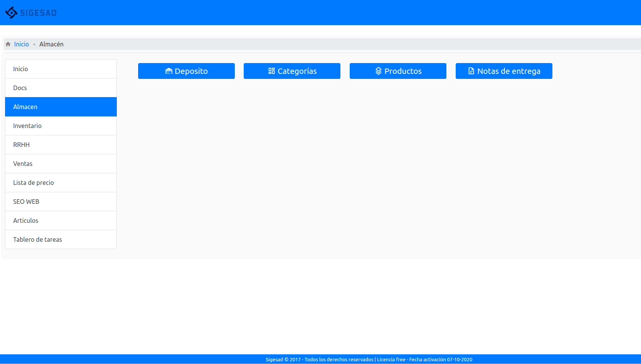Click the grid icon on Categorías
The height and width of the screenshot is (364, 641).
tap(272, 71)
